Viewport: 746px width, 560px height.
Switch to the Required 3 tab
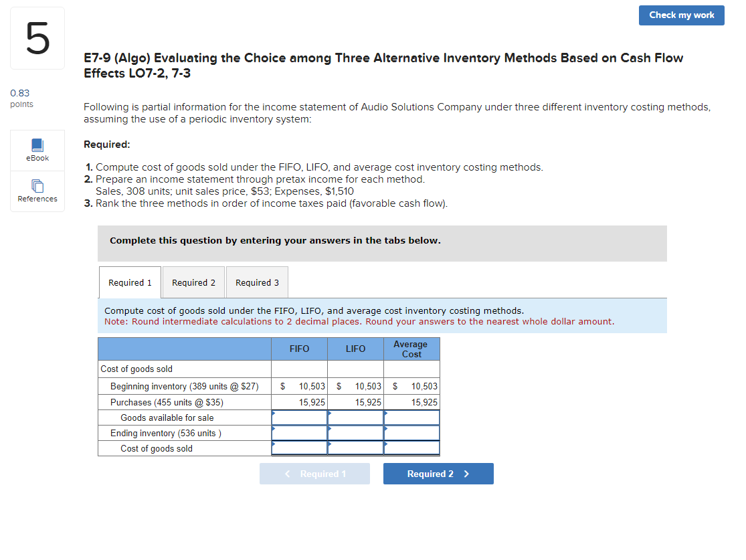coord(257,282)
